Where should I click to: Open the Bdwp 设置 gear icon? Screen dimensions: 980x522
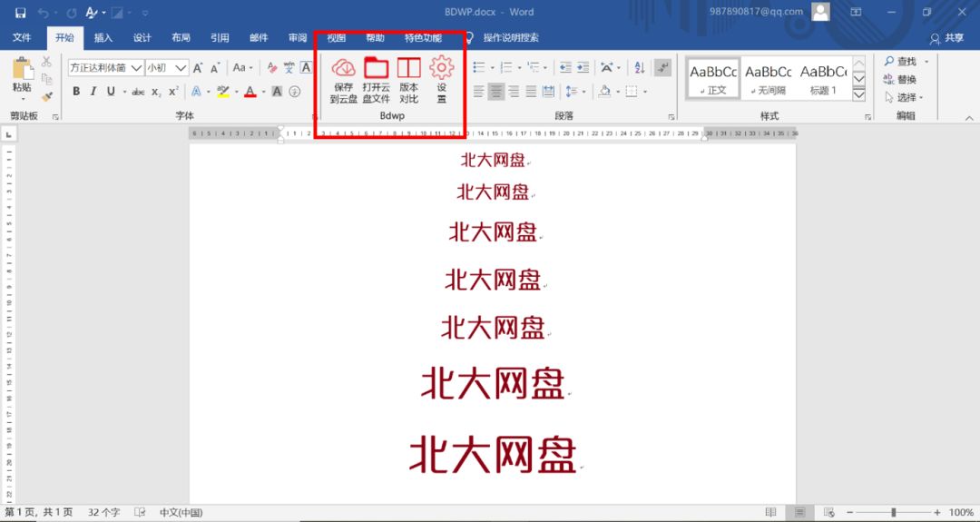pyautogui.click(x=441, y=67)
